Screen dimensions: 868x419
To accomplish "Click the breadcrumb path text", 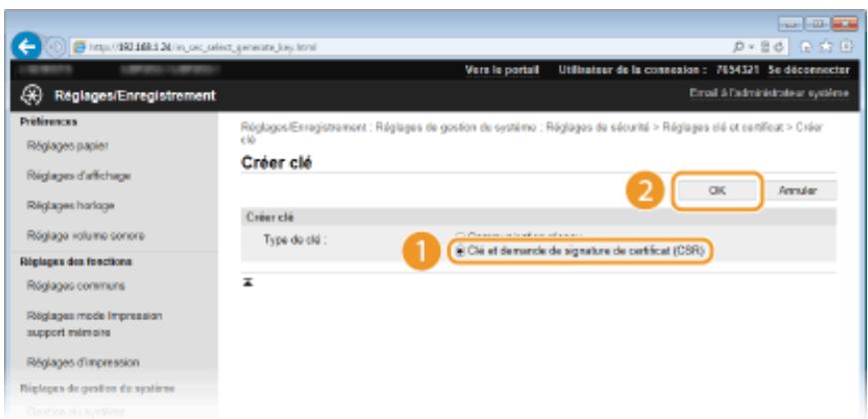I will point(533,133).
